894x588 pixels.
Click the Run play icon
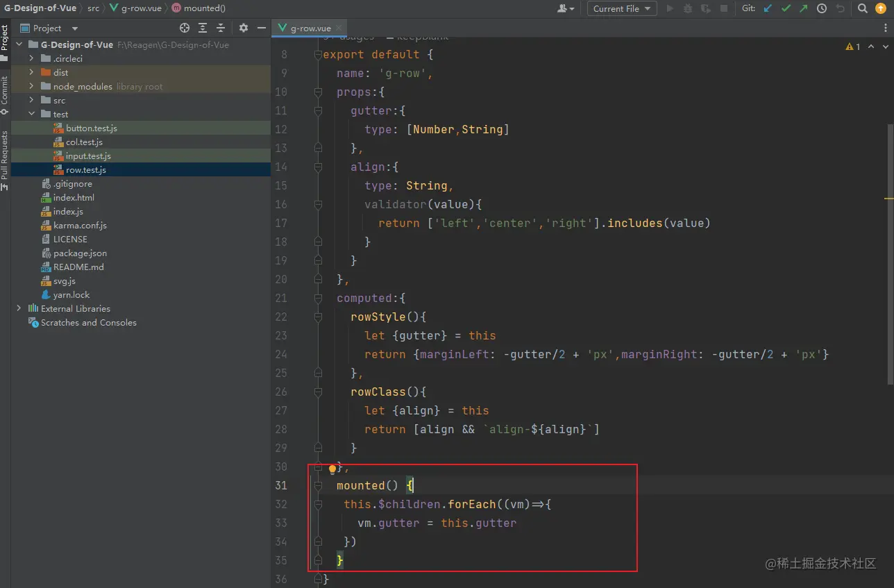[x=670, y=8]
